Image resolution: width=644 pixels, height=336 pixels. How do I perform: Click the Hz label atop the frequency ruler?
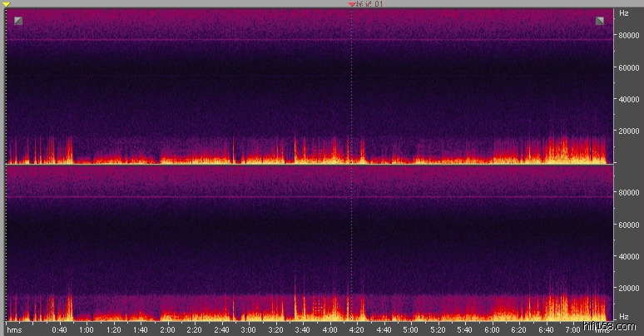point(623,14)
